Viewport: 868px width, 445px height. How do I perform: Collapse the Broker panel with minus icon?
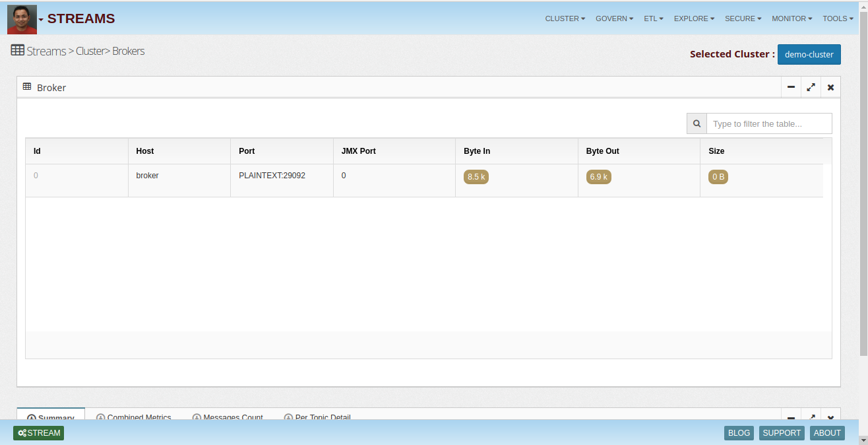click(x=791, y=87)
